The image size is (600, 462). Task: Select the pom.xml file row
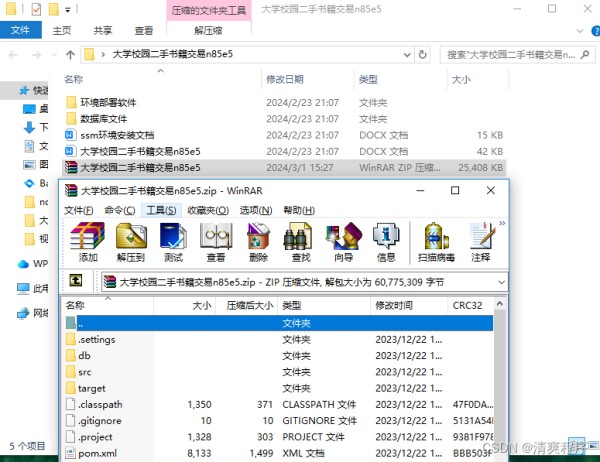(279, 454)
